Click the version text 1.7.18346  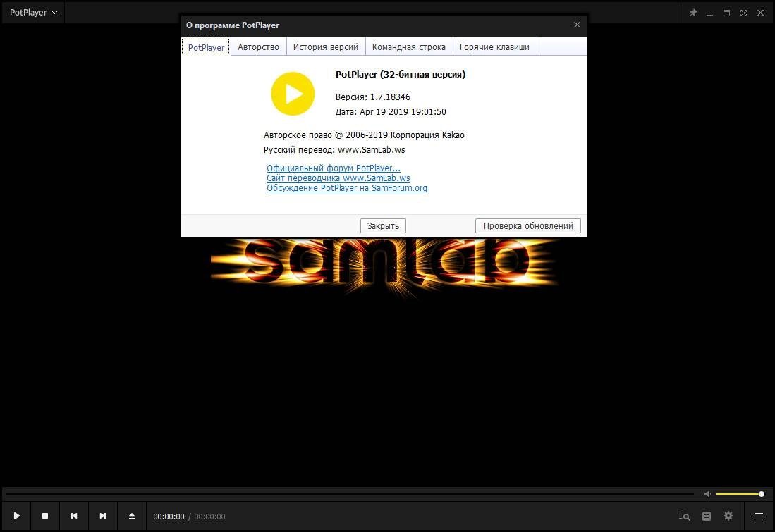390,97
